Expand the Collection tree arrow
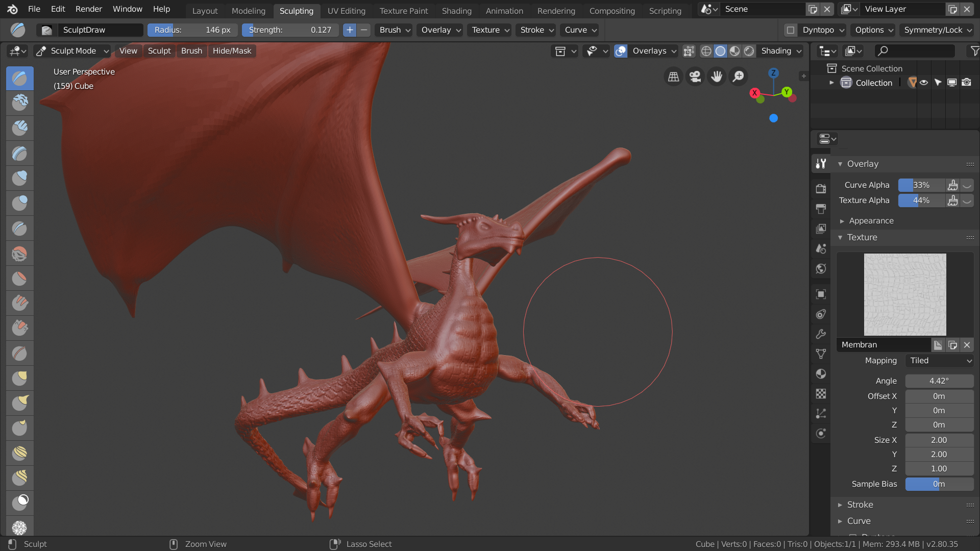980x551 pixels. [831, 83]
